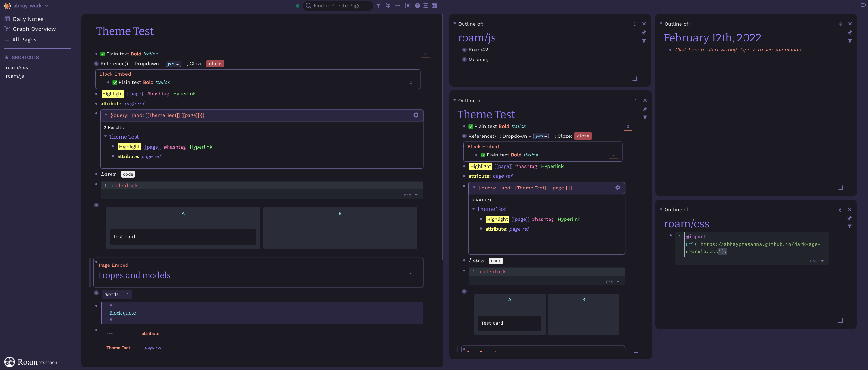Open Daily Notes in the sidebar
Viewport: 868px width, 370px height.
click(28, 19)
